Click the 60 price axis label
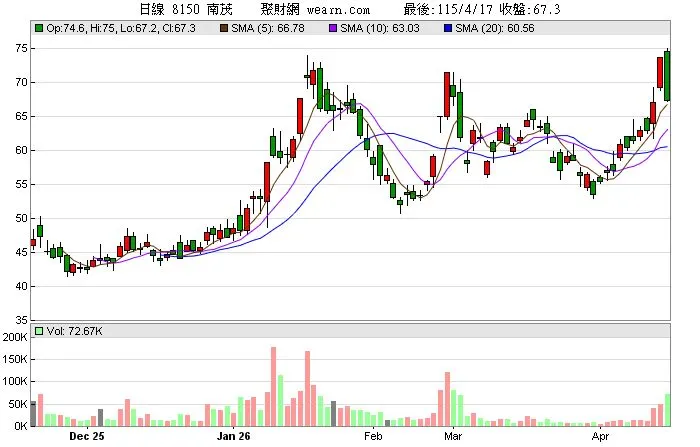This screenshot has height=447, width=700. 21,150
